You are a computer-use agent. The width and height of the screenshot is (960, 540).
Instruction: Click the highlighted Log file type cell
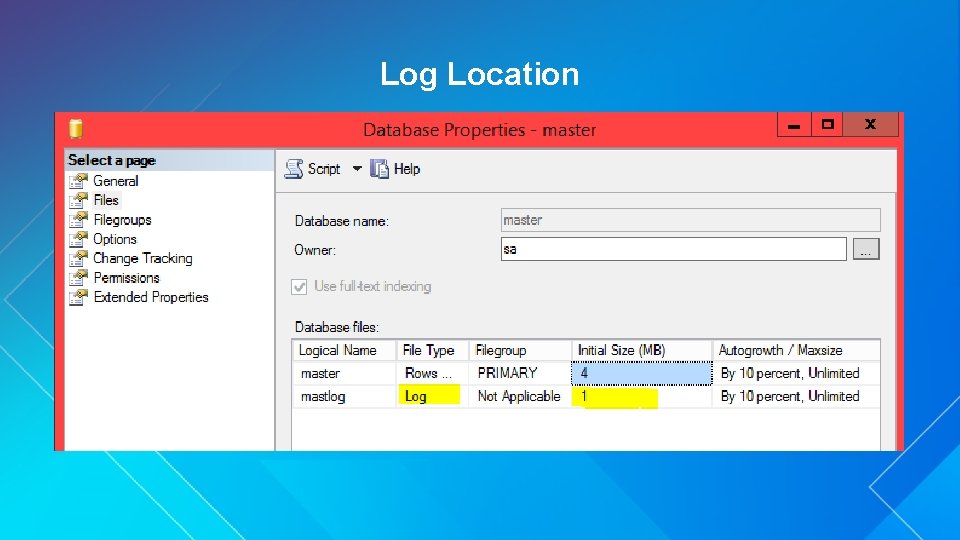(432, 396)
